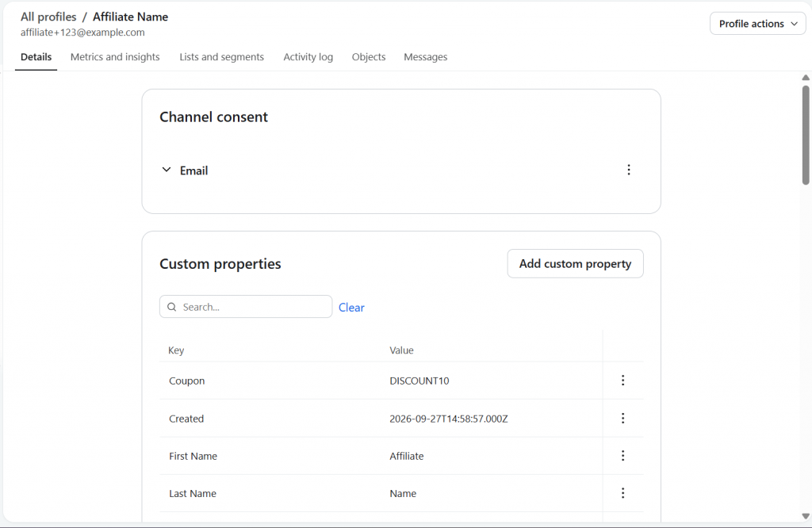Click the Key column header
This screenshot has height=528, width=812.
pos(176,350)
